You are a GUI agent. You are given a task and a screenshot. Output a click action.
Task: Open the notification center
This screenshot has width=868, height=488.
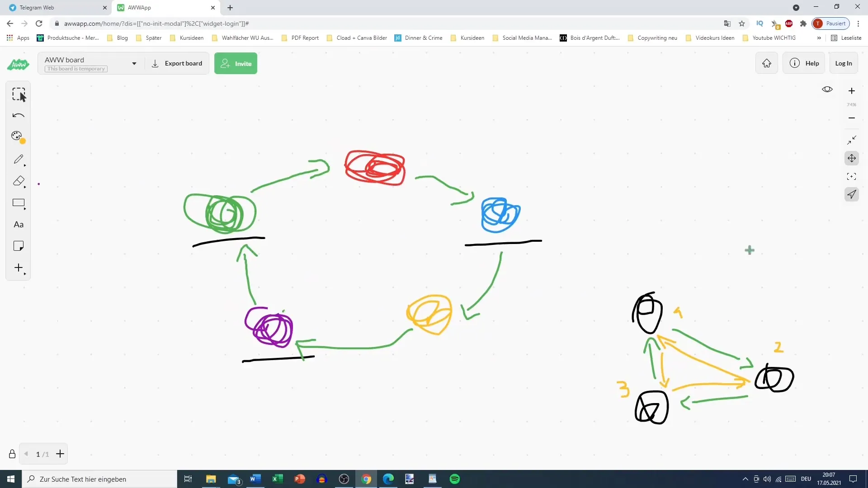[853, 479]
